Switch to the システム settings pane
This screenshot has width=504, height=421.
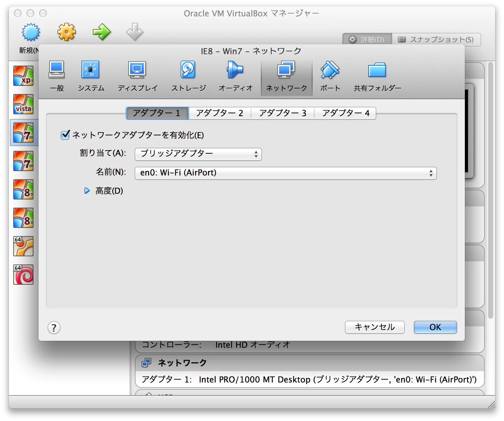91,76
